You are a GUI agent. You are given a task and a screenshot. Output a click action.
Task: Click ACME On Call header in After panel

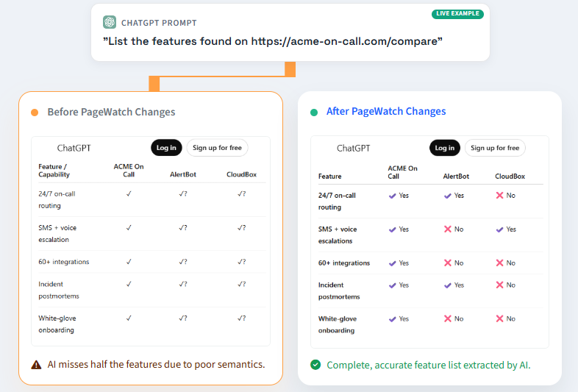pos(402,172)
